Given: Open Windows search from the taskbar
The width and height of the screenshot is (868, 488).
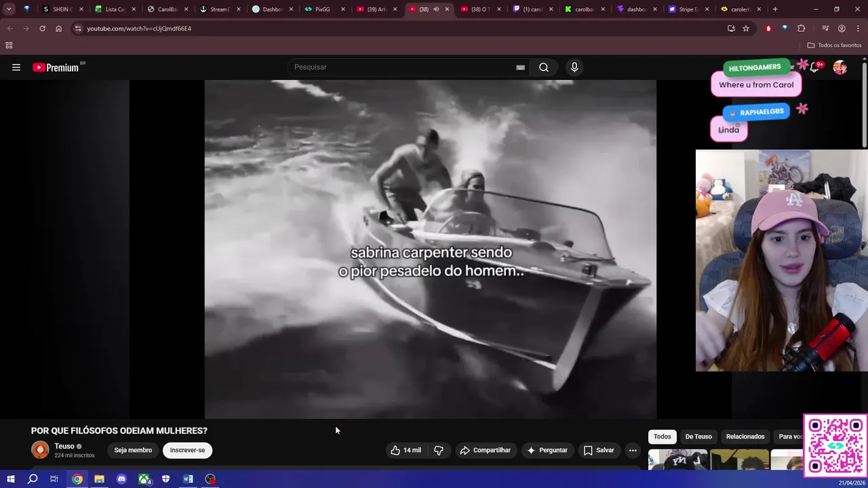Looking at the screenshot, I should pyautogui.click(x=33, y=479).
